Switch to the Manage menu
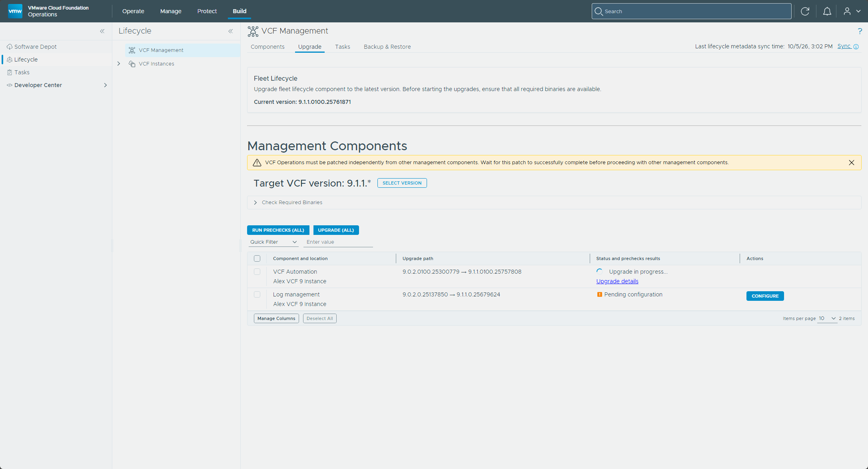This screenshot has width=868, height=469. (x=171, y=11)
